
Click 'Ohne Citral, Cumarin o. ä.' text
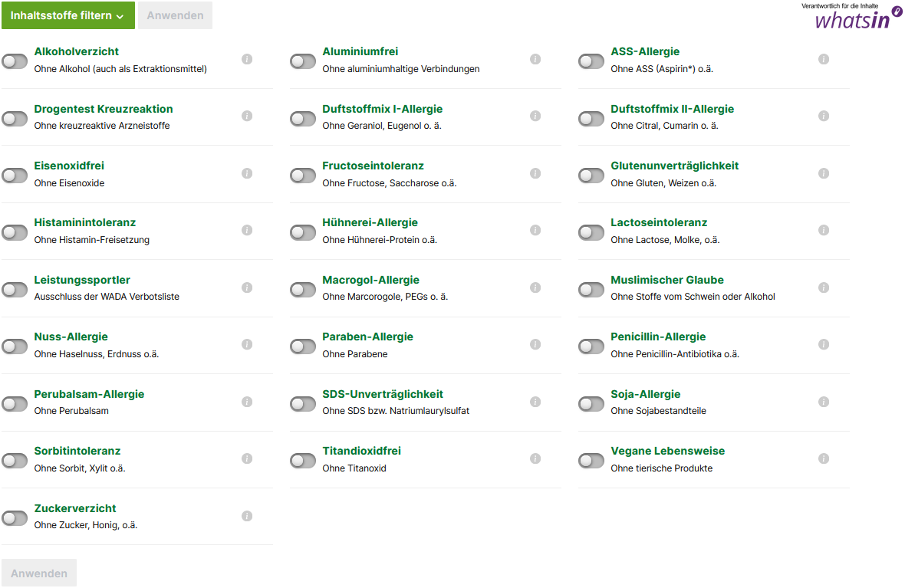[x=664, y=126]
